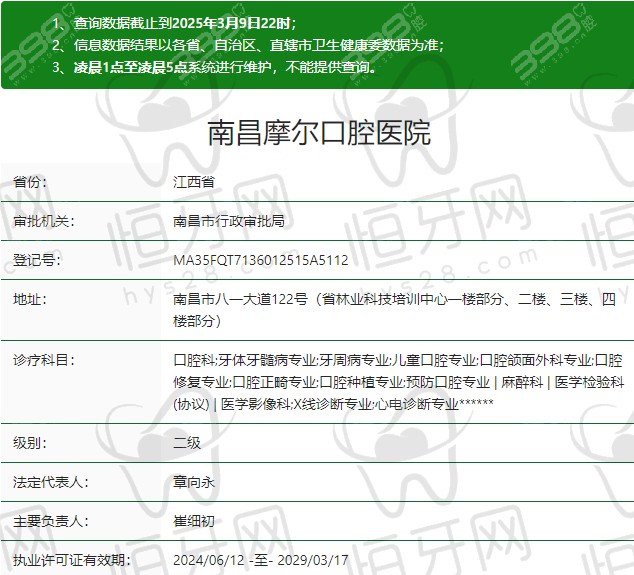The image size is (634, 575).
Task: Select main responsible person 崔细初
Action: point(194,521)
